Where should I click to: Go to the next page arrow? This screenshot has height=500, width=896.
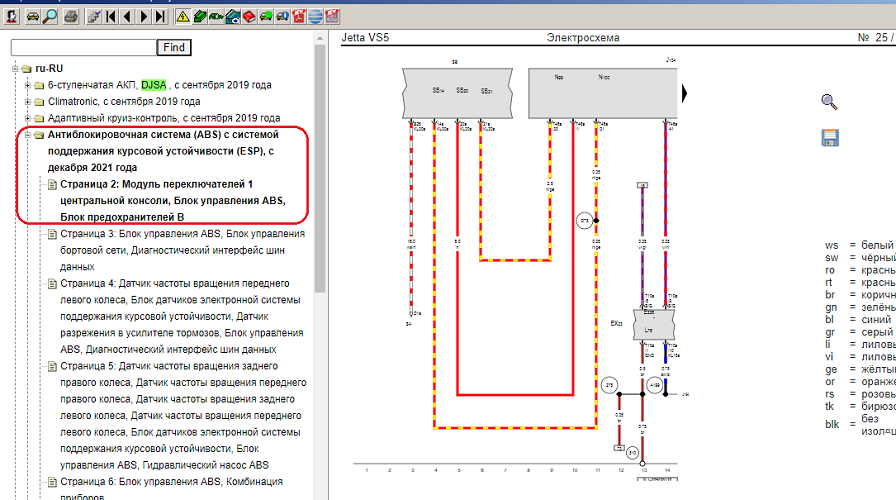[144, 17]
